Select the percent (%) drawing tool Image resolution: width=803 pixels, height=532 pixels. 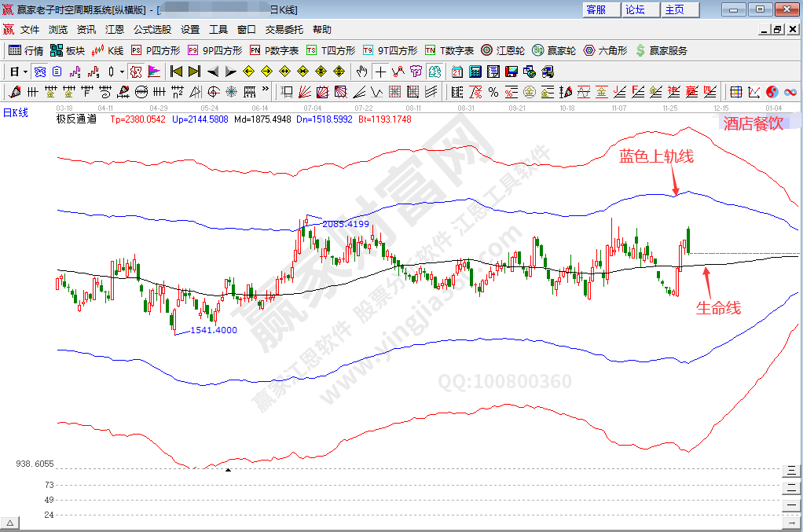point(493,92)
